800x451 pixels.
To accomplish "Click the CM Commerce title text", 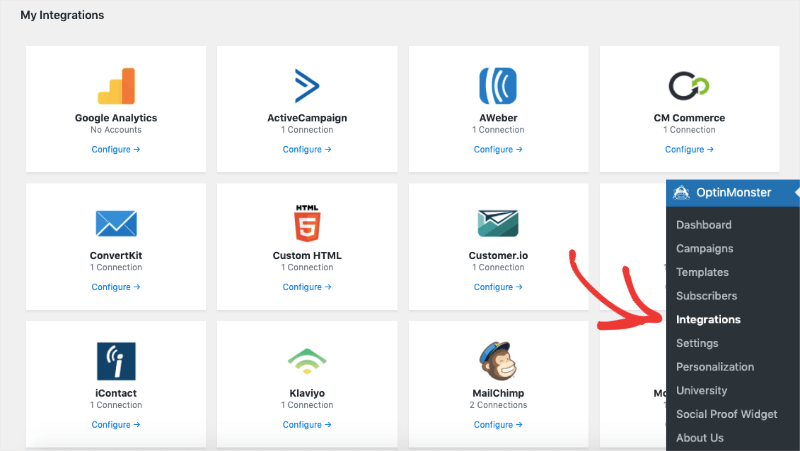I will [x=689, y=118].
